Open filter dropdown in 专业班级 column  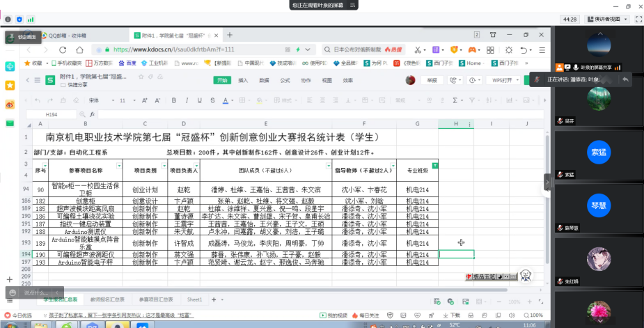[x=435, y=165]
